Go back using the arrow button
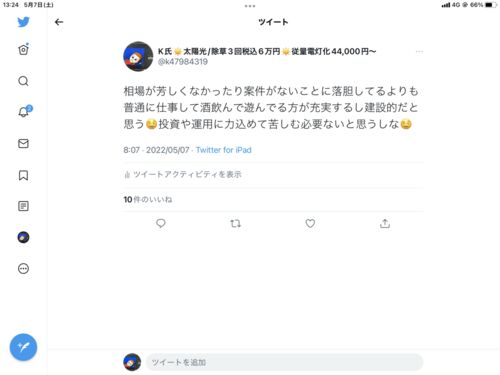Screen dimensions: 500x375 [x=59, y=22]
